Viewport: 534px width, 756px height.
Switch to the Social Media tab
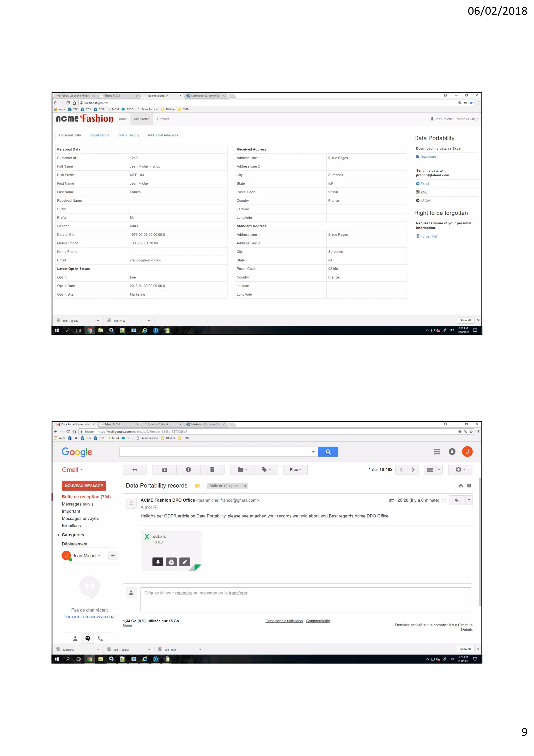[x=99, y=135]
